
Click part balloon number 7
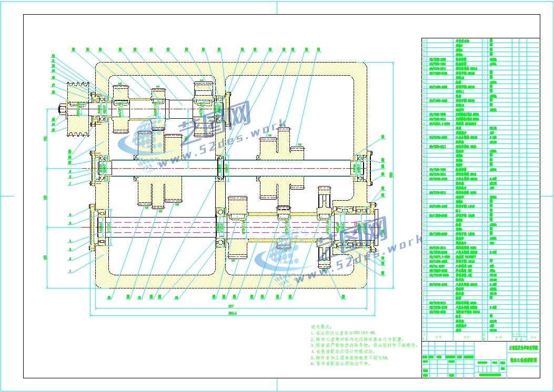70,184
